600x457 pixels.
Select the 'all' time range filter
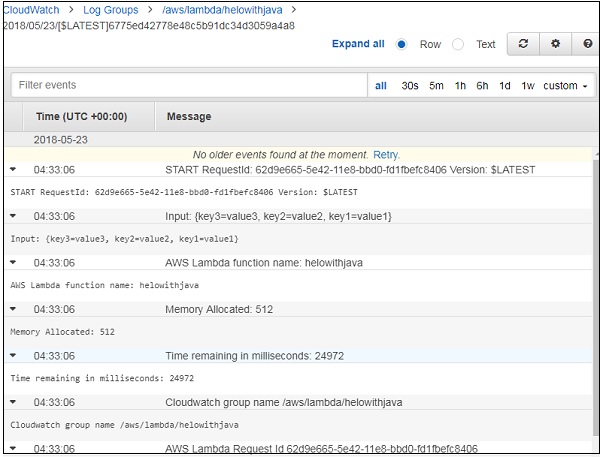pyautogui.click(x=381, y=86)
